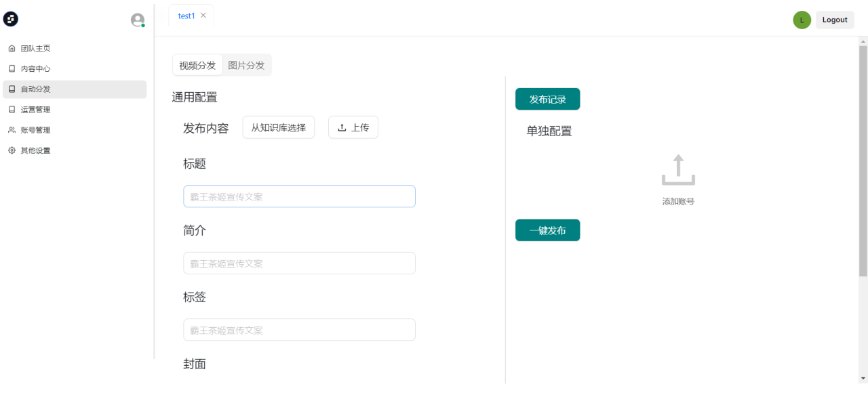This screenshot has height=399, width=868.
Task: Switch to 图片分发 tab
Action: coord(246,66)
